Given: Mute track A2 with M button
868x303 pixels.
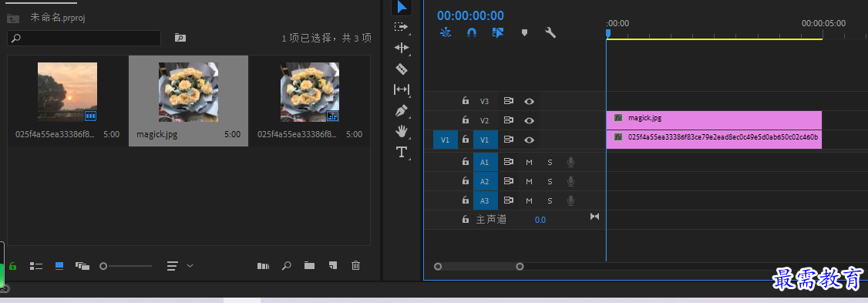Looking at the screenshot, I should coord(530,181).
